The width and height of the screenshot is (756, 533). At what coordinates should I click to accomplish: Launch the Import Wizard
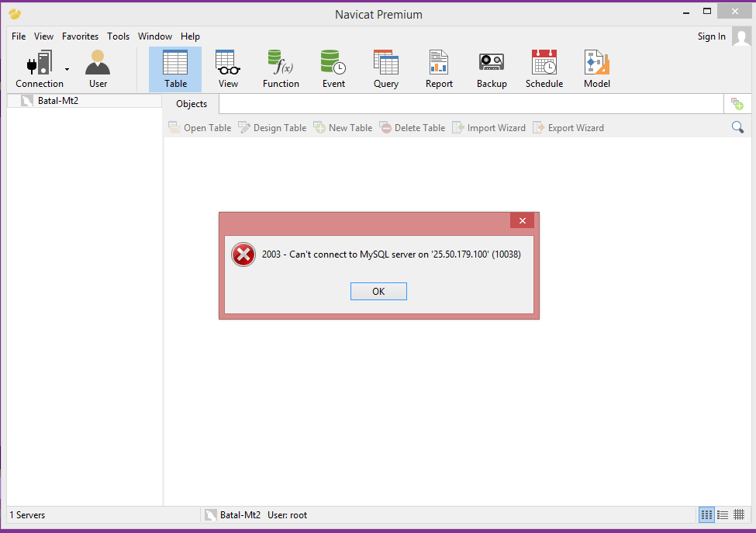pyautogui.click(x=488, y=128)
